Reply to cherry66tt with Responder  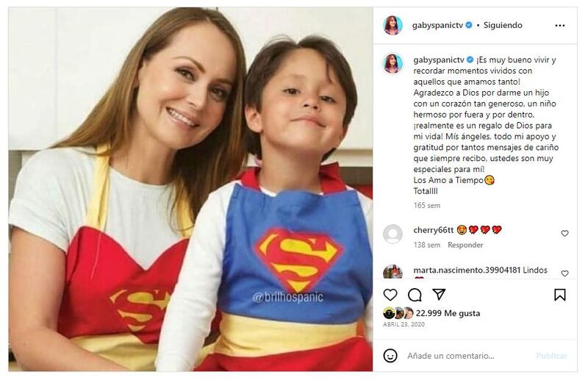(465, 245)
